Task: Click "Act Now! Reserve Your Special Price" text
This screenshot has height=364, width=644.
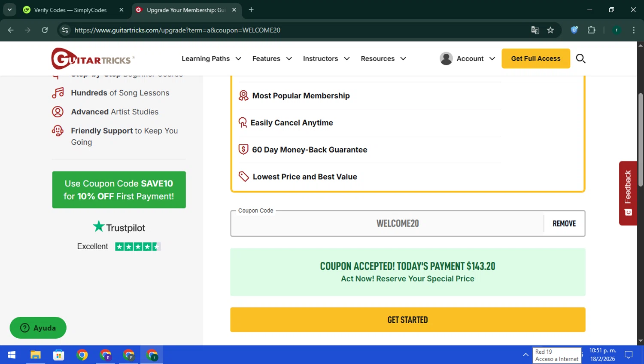Action: pos(408,279)
